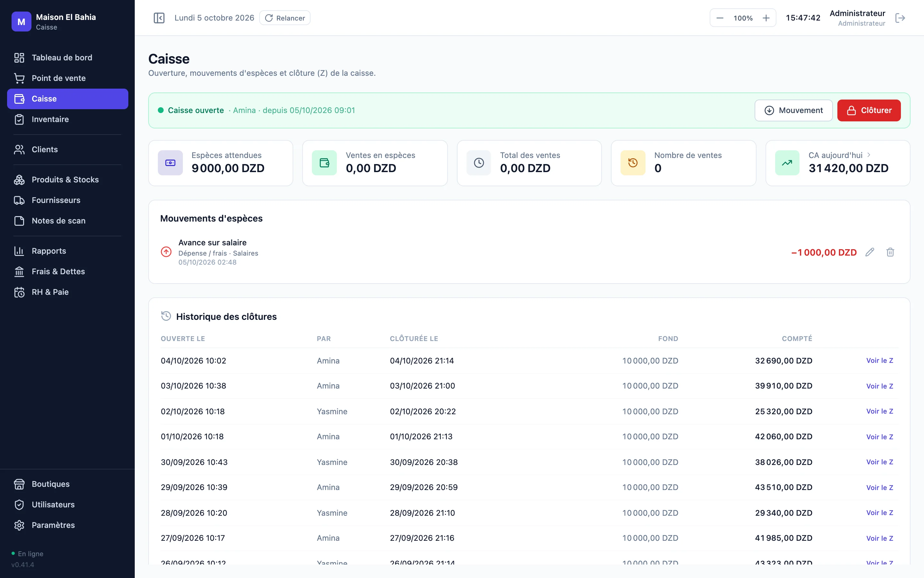Click the Total des ventes clock icon
Image resolution: width=924 pixels, height=578 pixels.
(x=479, y=163)
